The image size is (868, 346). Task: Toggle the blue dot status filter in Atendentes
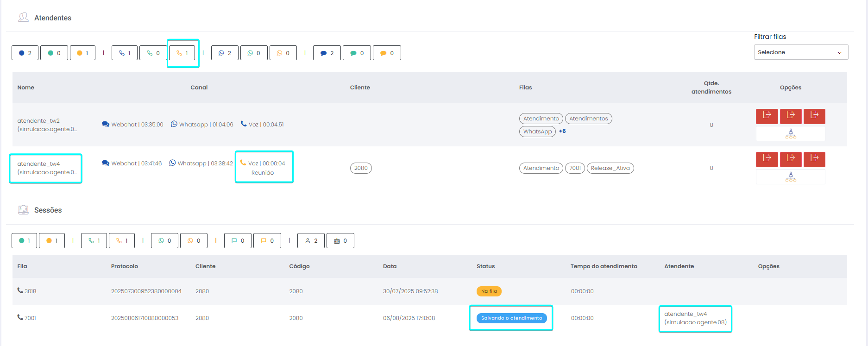click(x=25, y=53)
